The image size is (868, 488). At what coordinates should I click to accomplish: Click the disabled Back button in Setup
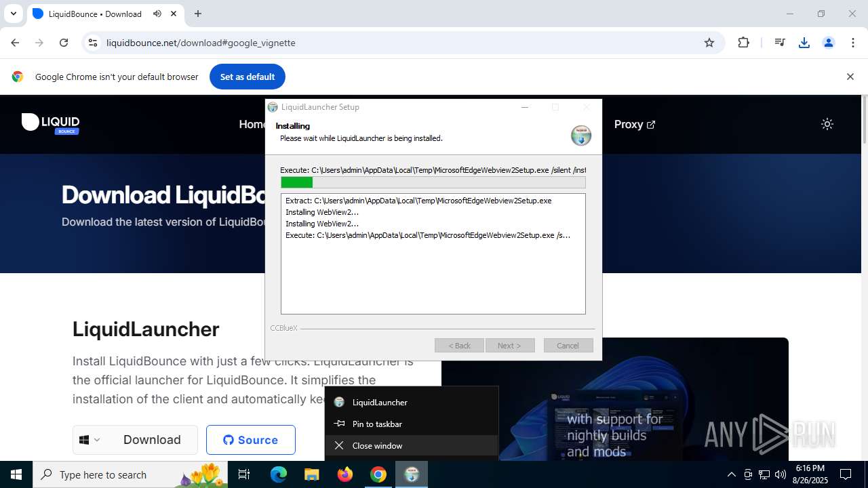pyautogui.click(x=459, y=345)
